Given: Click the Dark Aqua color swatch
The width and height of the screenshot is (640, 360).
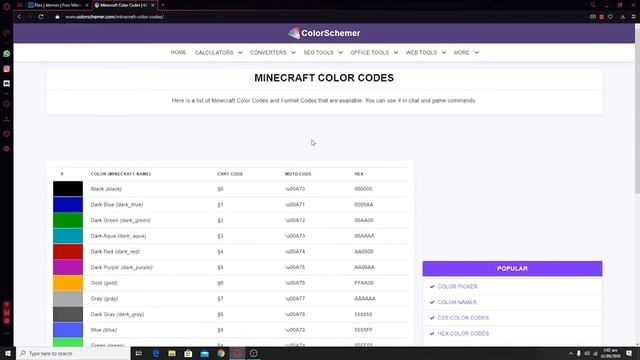Looking at the screenshot, I should coord(68,236).
